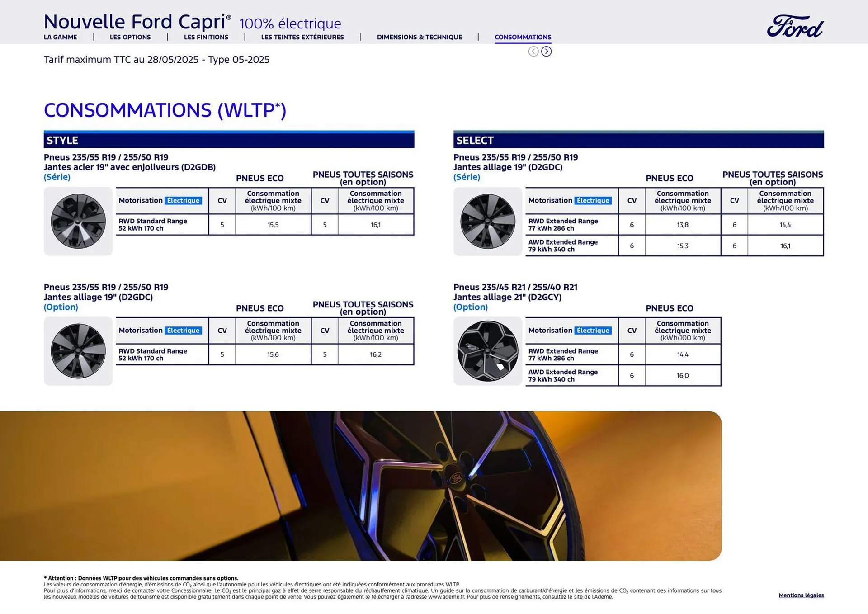Select the CONSOMMATIONS tab

[x=523, y=37]
